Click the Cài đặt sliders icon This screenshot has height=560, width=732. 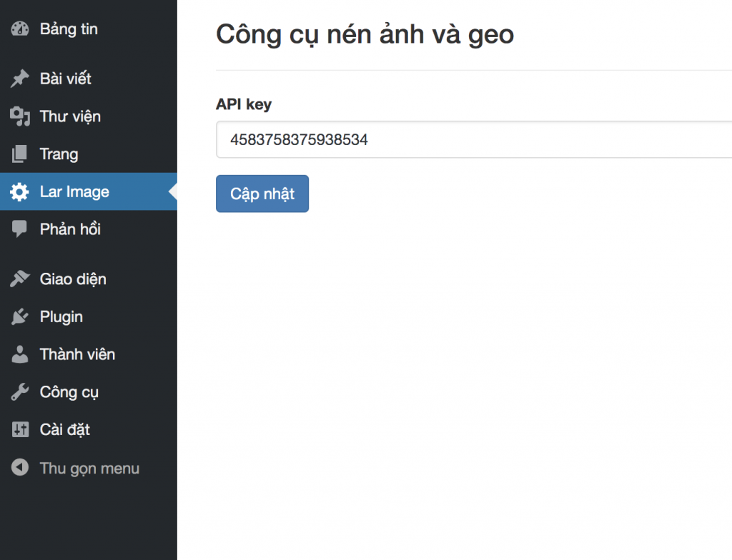coord(20,430)
